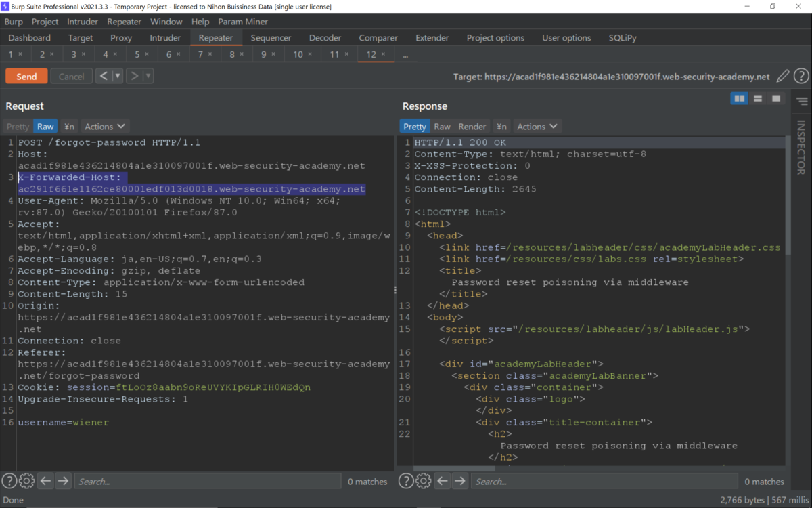Click the response Search field

[604, 482]
